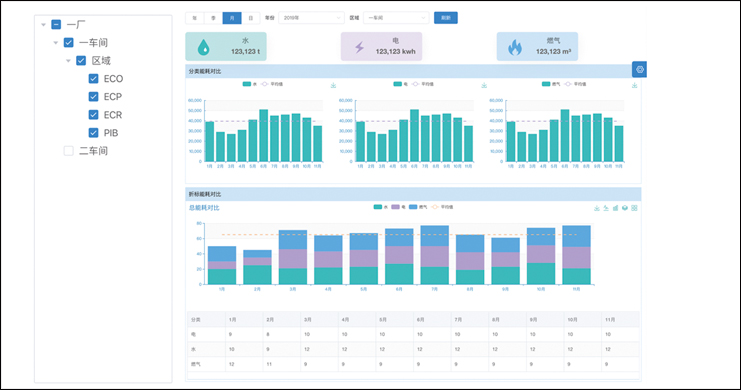The image size is (741, 390).
Task: Click the flame icon gas card
Action: point(537,46)
